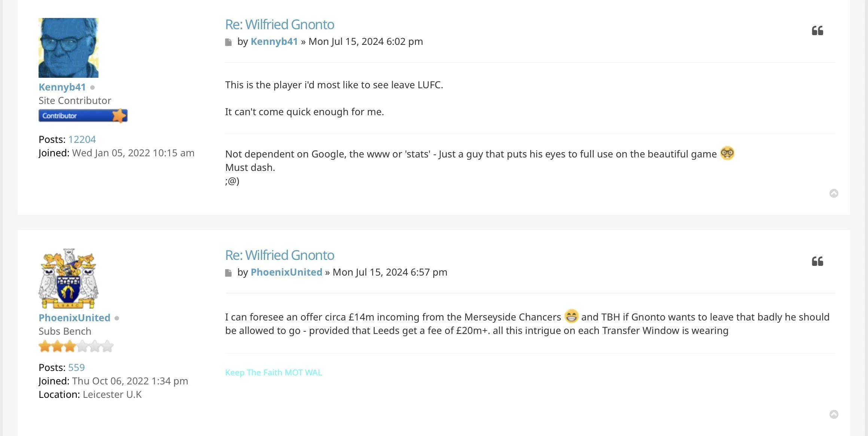The width and height of the screenshot is (868, 436).
Task: Open PhoenixUnited's profile from the sidebar username
Action: tap(74, 318)
